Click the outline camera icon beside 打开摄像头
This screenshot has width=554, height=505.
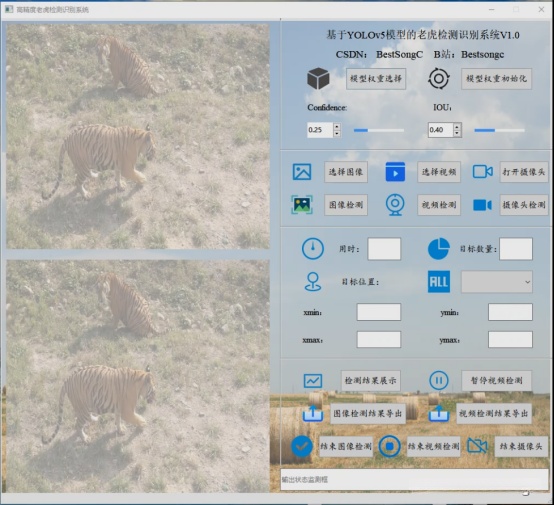(483, 172)
